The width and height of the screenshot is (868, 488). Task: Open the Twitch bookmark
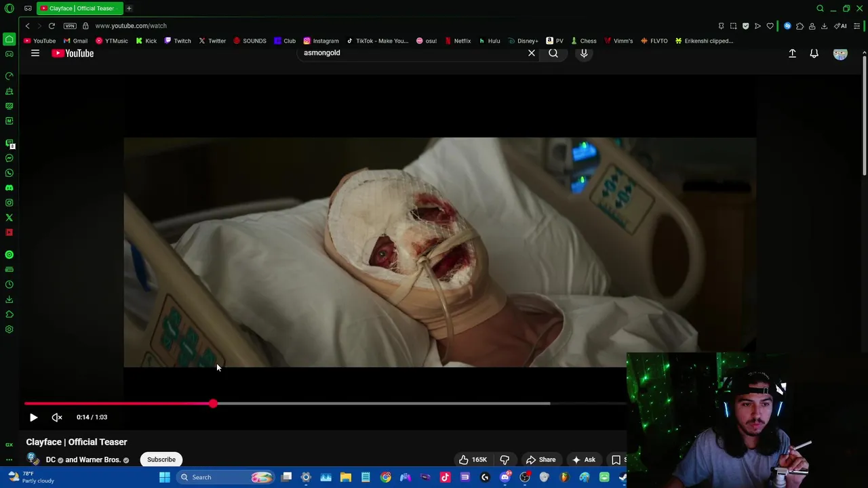click(177, 41)
